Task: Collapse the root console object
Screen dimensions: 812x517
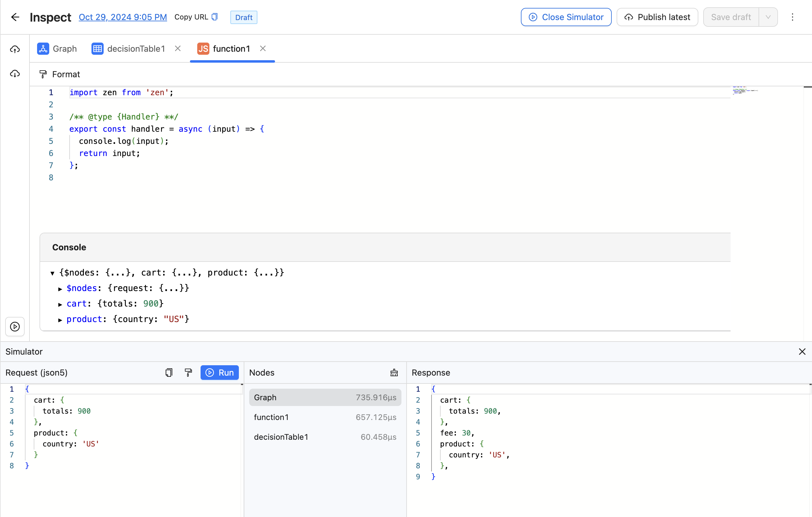Action: point(52,273)
